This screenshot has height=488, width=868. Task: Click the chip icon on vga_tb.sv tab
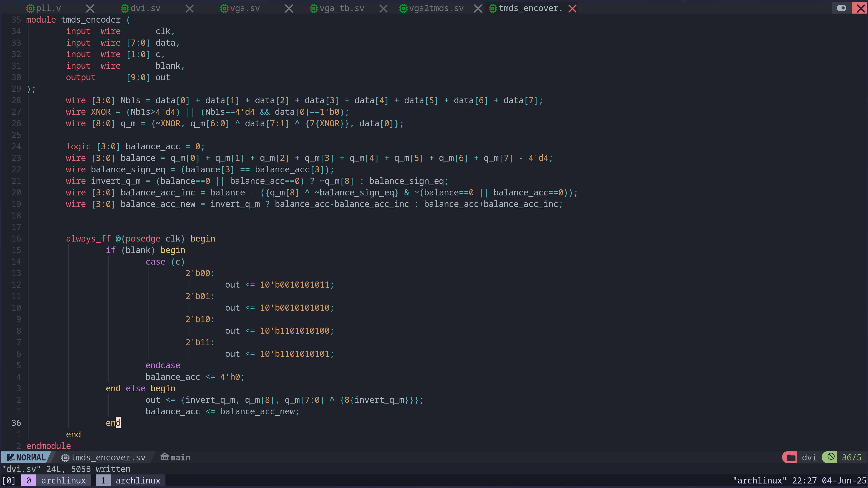pyautogui.click(x=314, y=8)
